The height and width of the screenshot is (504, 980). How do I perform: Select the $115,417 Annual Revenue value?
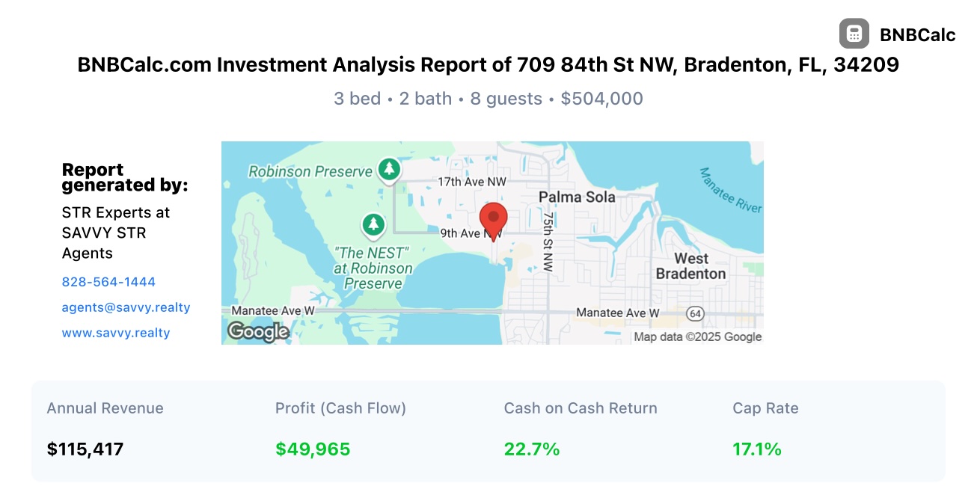[85, 449]
